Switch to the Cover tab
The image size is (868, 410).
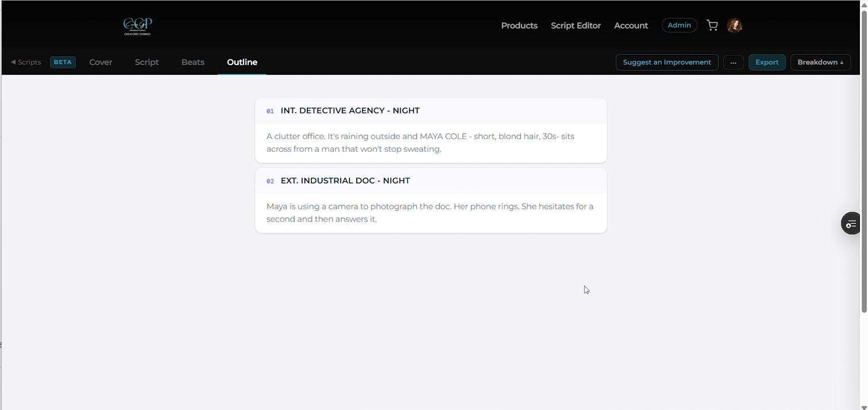pos(101,62)
